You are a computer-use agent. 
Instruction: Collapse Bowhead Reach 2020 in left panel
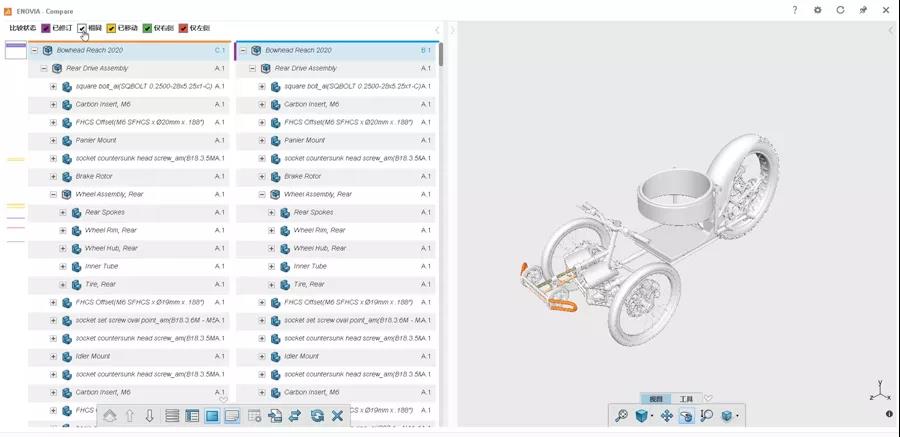34,51
